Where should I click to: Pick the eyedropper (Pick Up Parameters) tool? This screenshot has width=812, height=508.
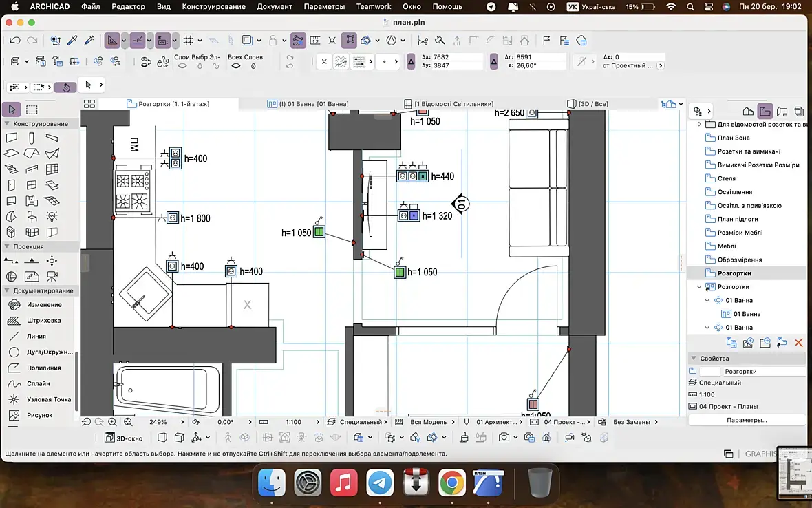pos(72,41)
